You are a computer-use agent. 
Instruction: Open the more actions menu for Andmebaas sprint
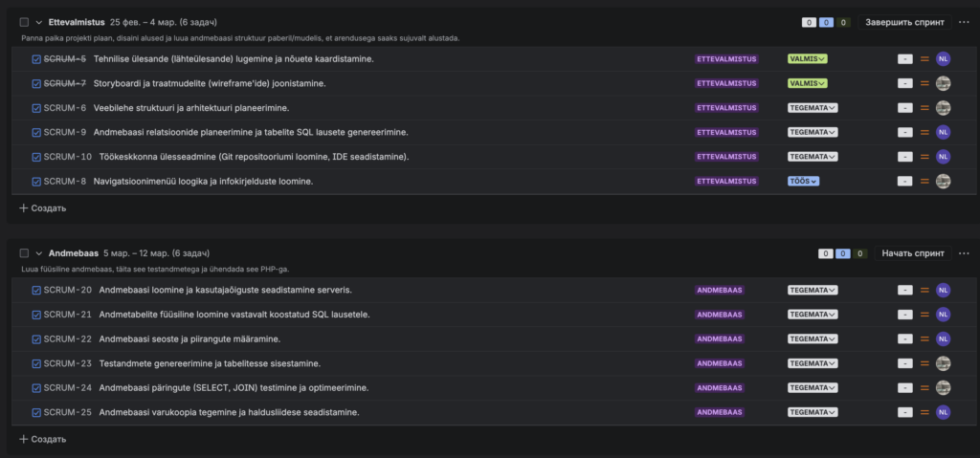click(x=963, y=253)
